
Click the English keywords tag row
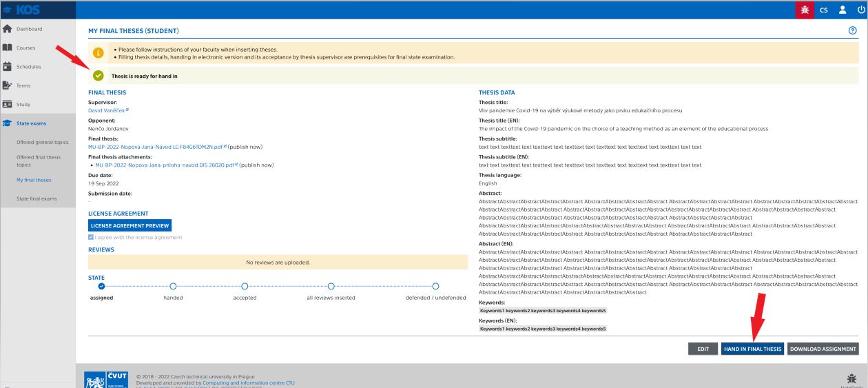[x=543, y=329]
